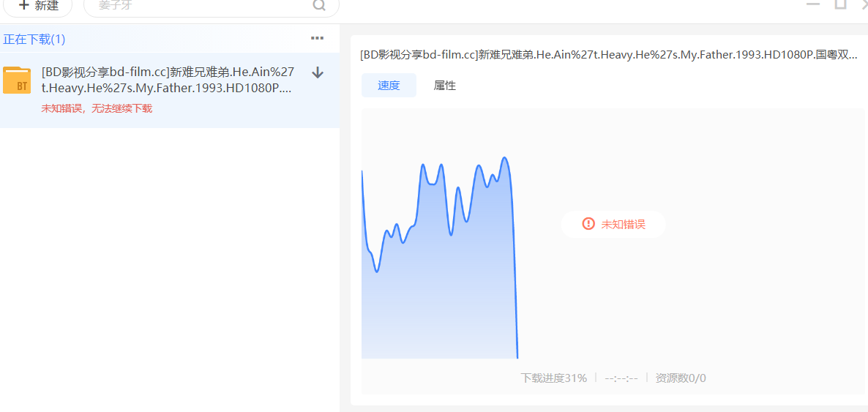The image size is (868, 412).
Task: Click the red 未知错误，无法继续下载 message
Action: coord(97,108)
